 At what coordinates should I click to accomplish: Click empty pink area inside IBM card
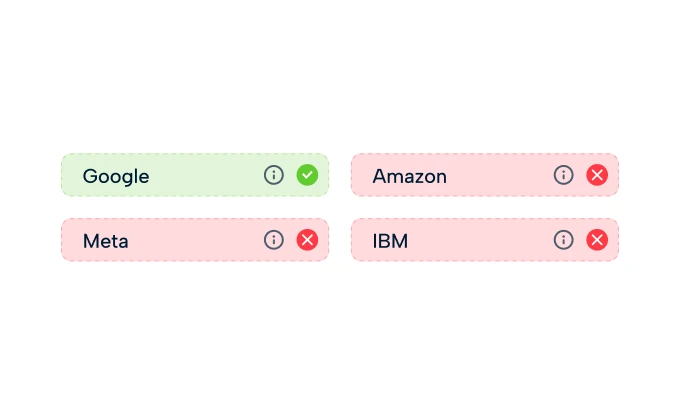point(480,240)
